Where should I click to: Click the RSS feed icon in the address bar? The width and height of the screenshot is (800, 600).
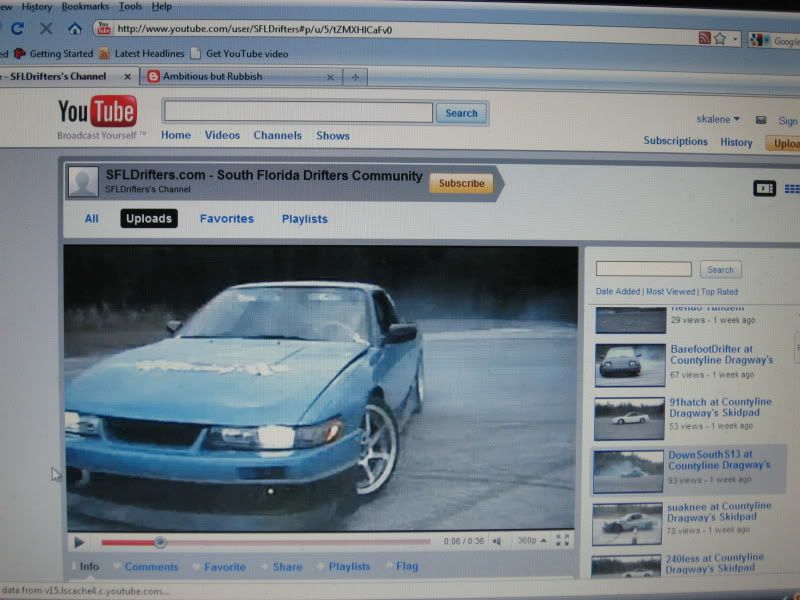click(x=704, y=38)
